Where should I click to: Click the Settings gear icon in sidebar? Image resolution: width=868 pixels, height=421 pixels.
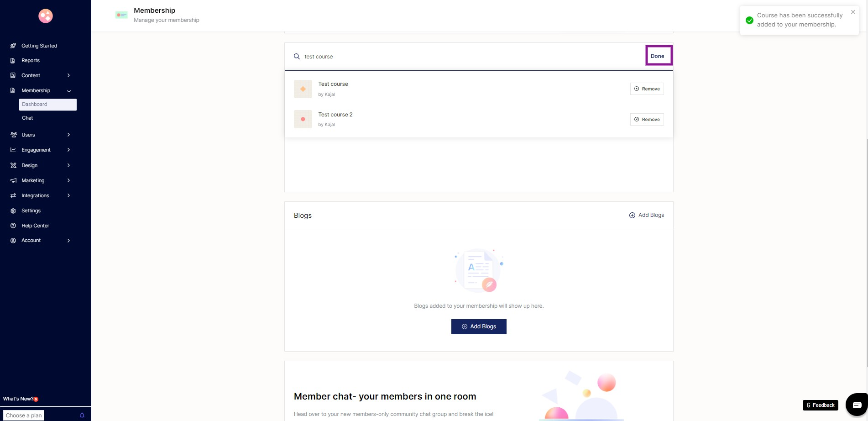click(13, 210)
